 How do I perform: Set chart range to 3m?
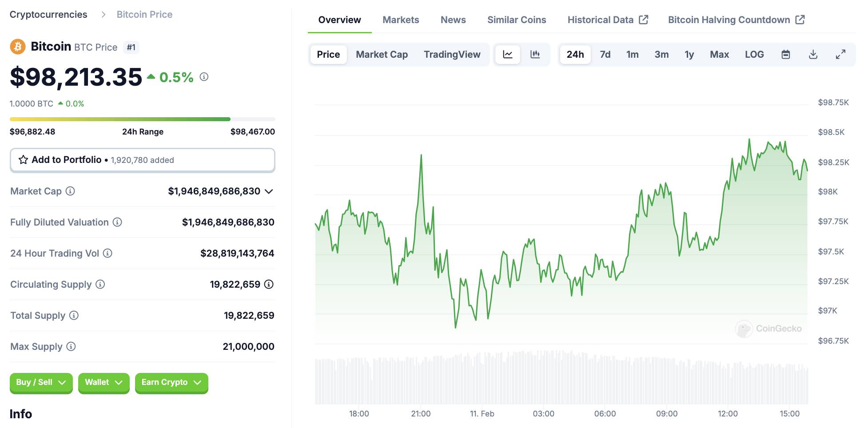click(x=661, y=55)
